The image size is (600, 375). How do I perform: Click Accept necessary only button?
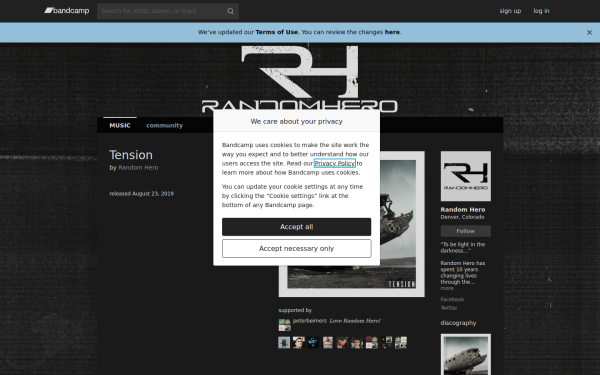297,249
